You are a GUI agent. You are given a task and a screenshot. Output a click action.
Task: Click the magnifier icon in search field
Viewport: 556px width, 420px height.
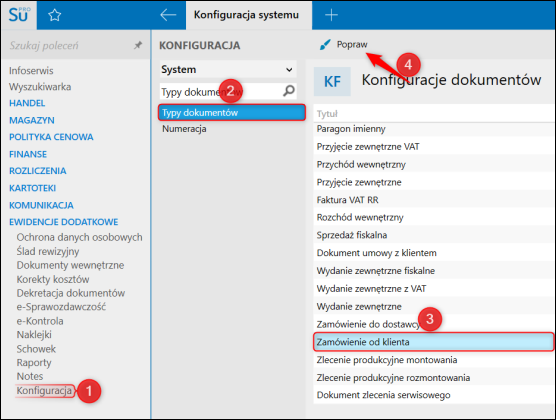click(289, 91)
